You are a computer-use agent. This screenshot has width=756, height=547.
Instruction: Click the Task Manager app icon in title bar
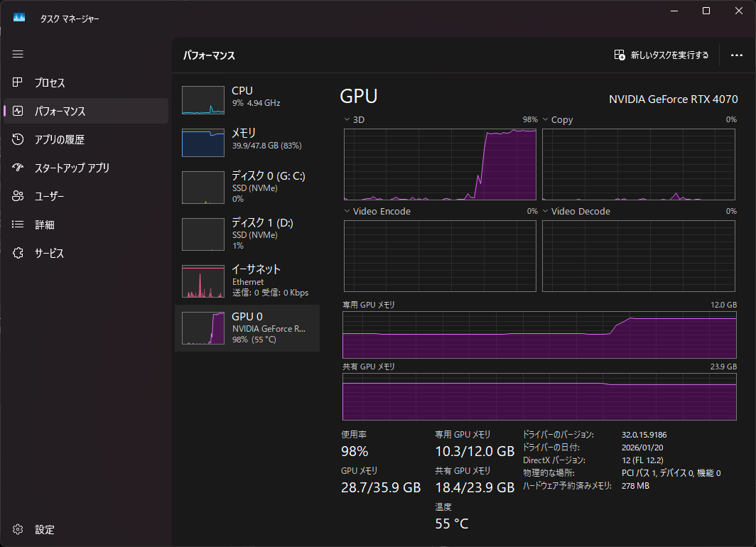pyautogui.click(x=19, y=17)
